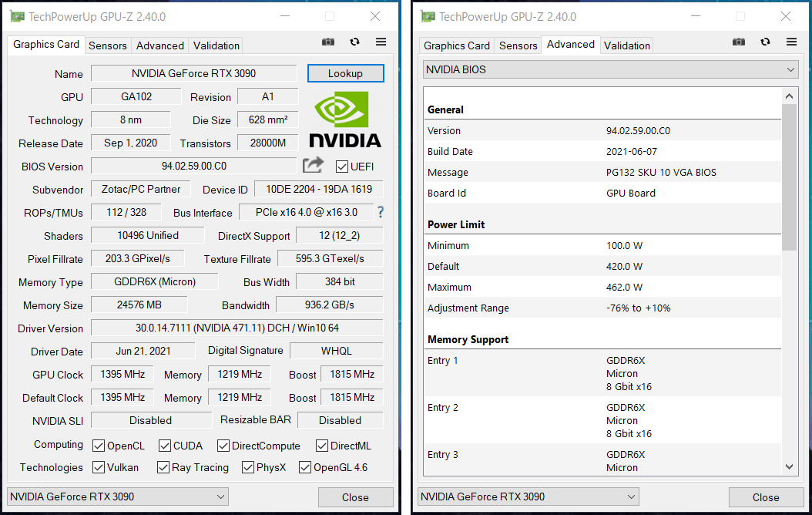The image size is (812, 515).
Task: Open the hamburger menu in Advanced window
Action: (x=792, y=42)
